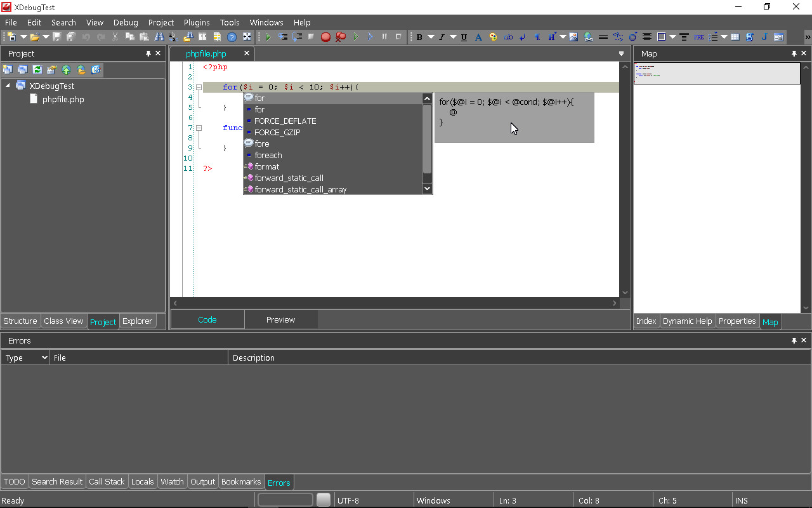Click the insert image toolbar icon

pos(573,37)
